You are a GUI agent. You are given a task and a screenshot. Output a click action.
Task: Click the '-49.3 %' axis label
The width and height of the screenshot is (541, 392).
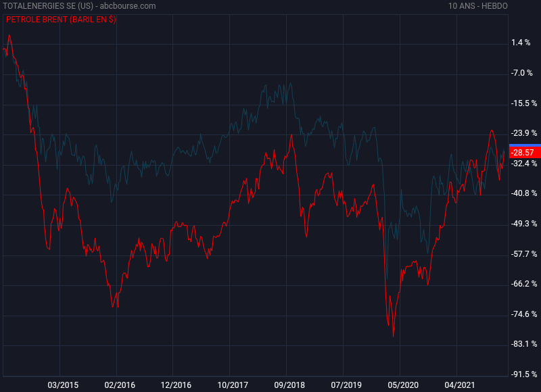tap(523, 224)
